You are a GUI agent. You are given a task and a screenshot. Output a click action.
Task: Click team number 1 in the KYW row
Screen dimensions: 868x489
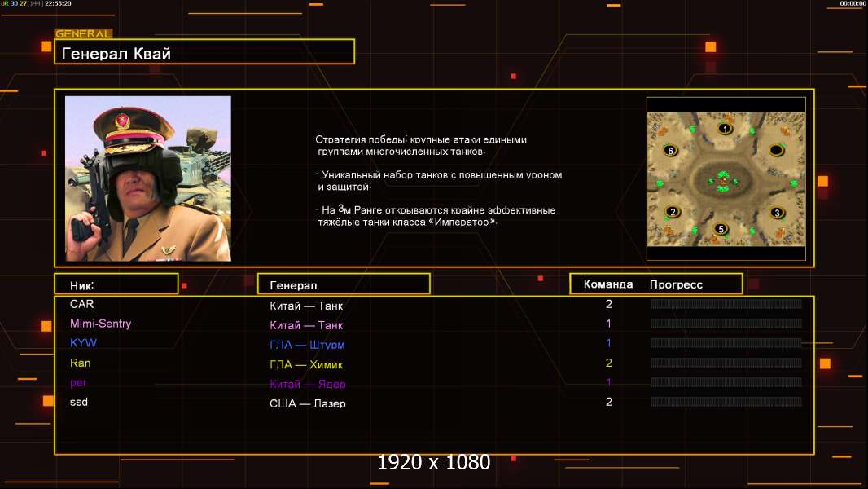coord(608,343)
